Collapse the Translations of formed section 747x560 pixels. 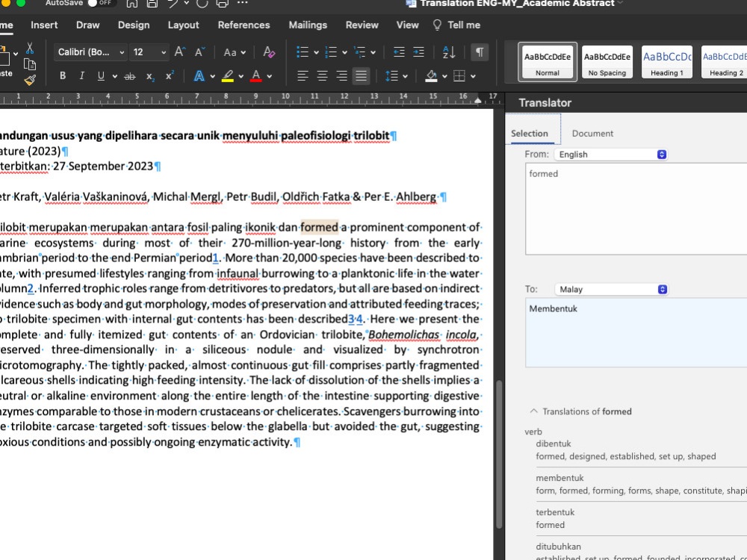pos(533,411)
